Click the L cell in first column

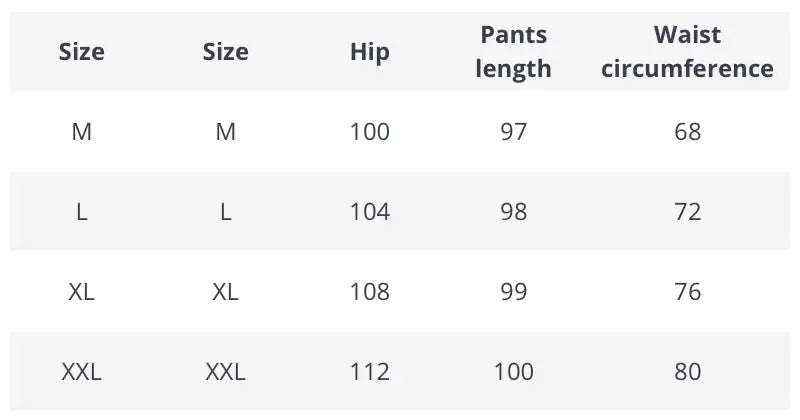(x=82, y=212)
